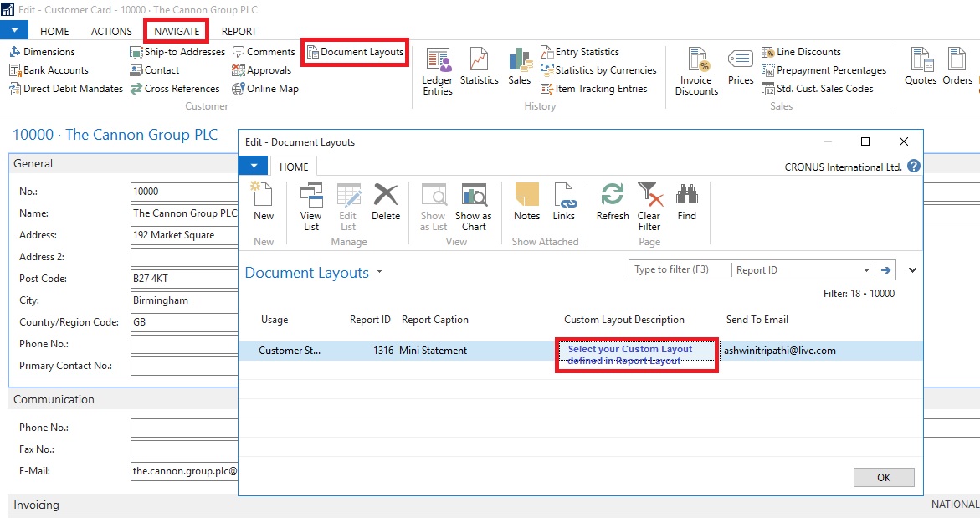Click the New document layout icon

[x=263, y=202]
